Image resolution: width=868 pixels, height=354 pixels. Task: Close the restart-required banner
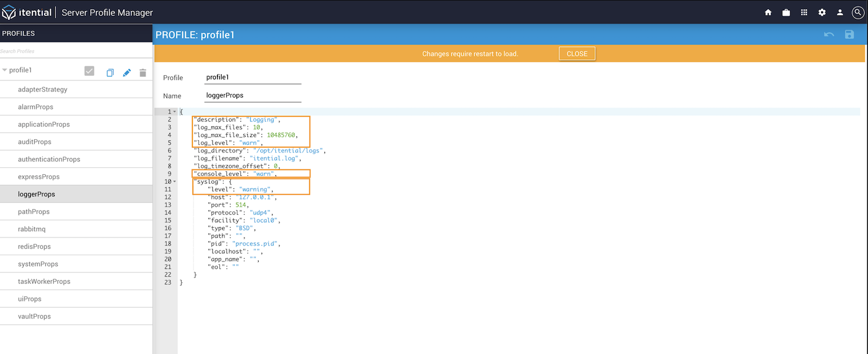click(577, 54)
